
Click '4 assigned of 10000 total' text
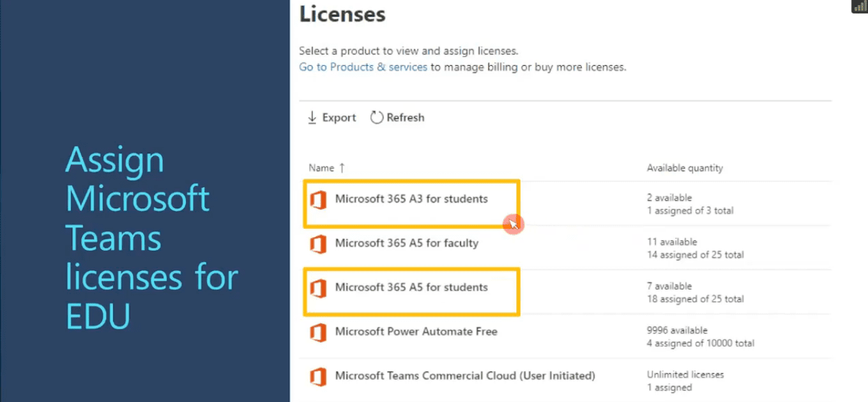[701, 343]
